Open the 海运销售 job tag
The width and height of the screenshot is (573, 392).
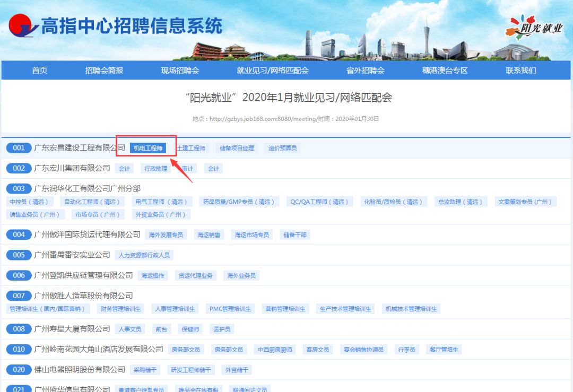pos(209,235)
